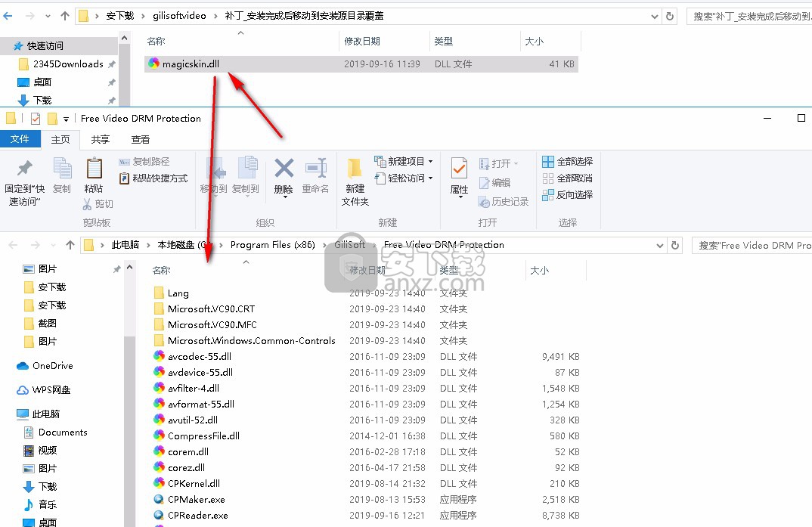Screen dimensions: 812x527
Task: Click Copy path (复制路径) button
Action: coord(144,162)
